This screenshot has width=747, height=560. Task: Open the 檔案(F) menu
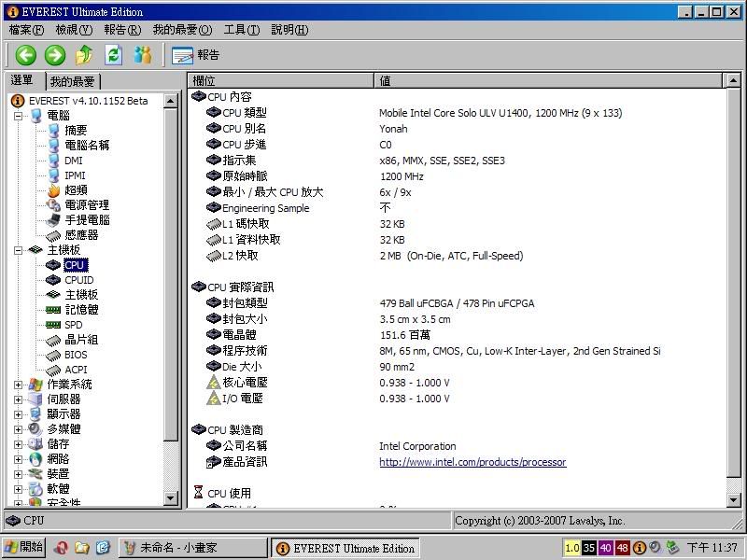(x=27, y=30)
